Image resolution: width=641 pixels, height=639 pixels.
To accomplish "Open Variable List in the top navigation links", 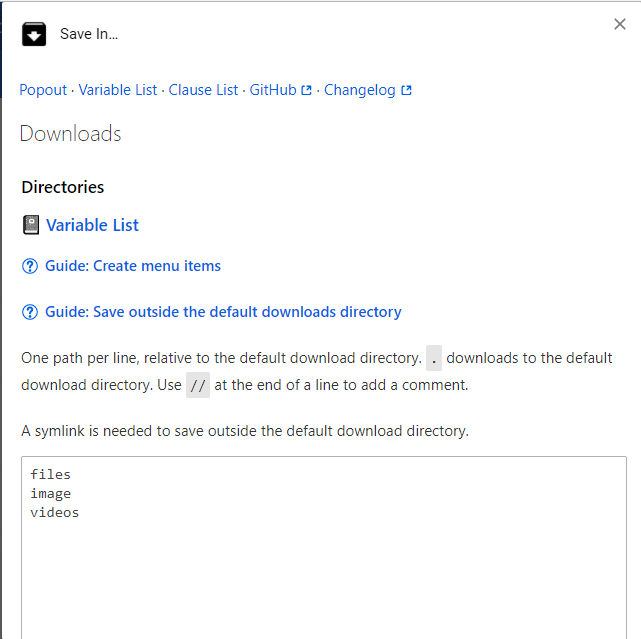I will pyautogui.click(x=118, y=90).
